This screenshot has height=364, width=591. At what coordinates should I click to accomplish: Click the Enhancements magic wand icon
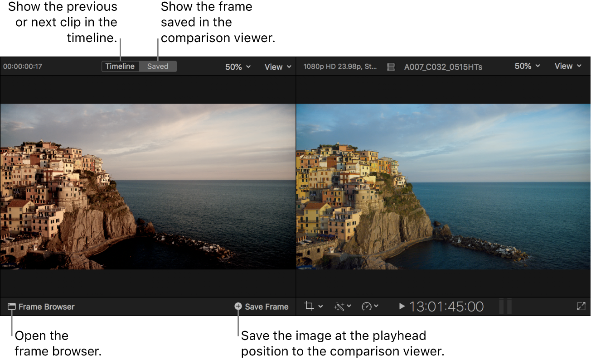pyautogui.click(x=339, y=306)
